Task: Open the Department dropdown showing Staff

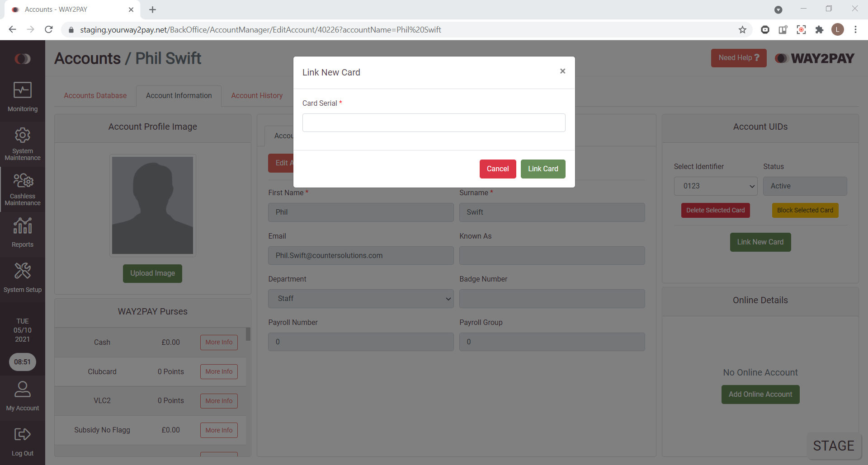Action: click(360, 298)
